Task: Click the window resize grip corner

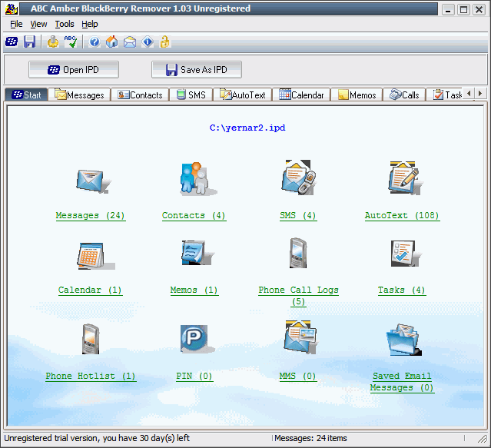Action: (483, 439)
